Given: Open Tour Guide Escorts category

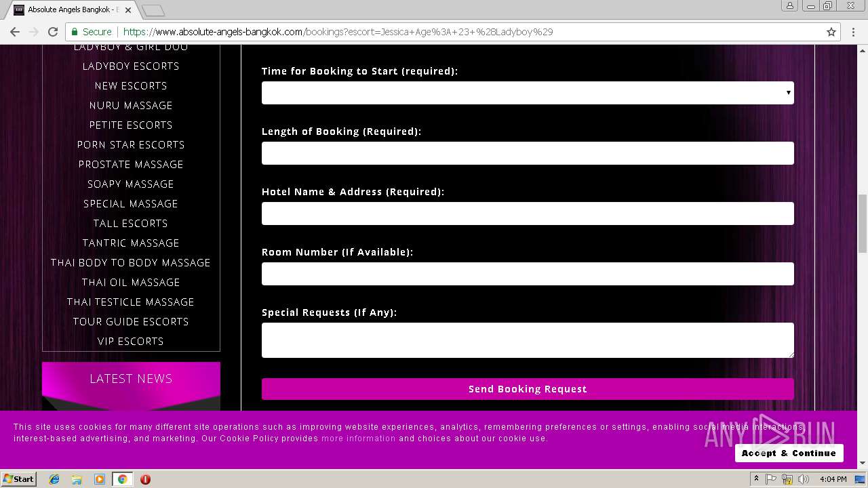Looking at the screenshot, I should (131, 322).
